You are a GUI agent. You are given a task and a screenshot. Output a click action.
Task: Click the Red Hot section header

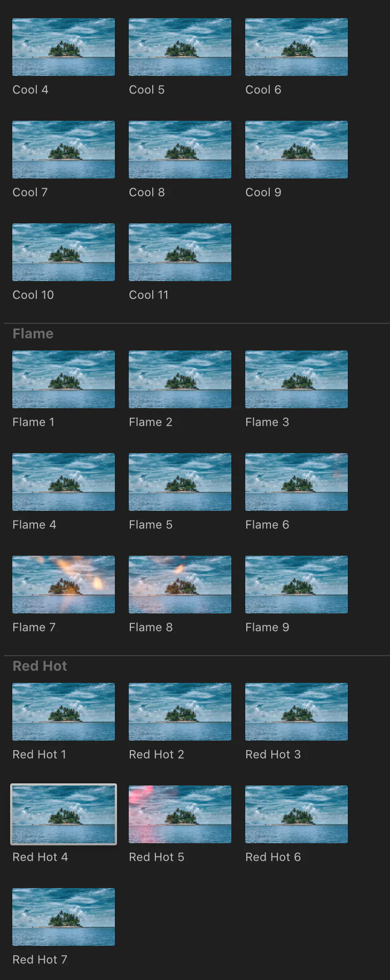click(40, 666)
